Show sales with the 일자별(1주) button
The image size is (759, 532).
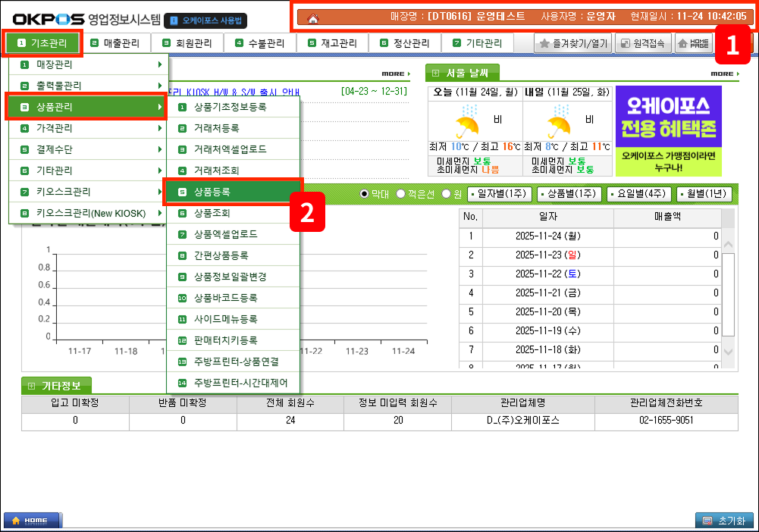coord(498,194)
